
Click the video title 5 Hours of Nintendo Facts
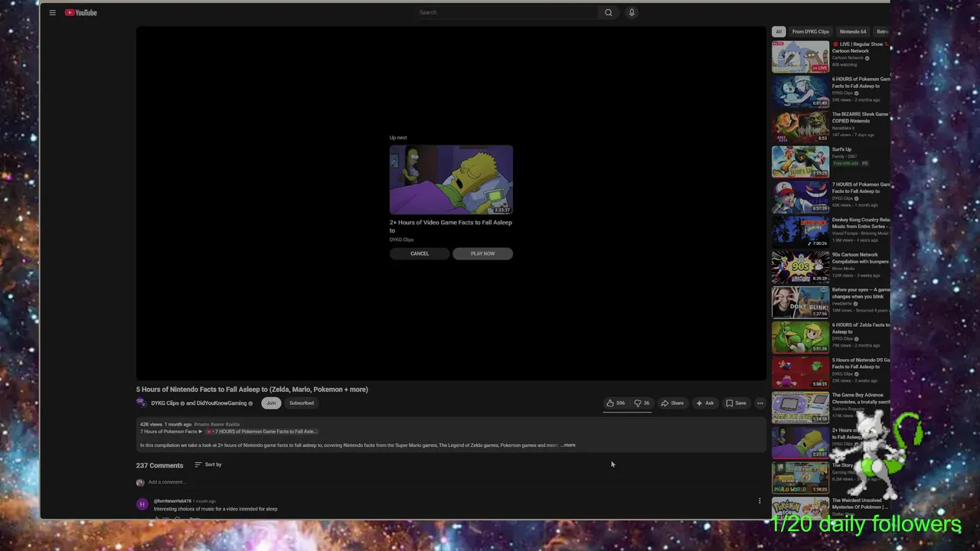pyautogui.click(x=252, y=390)
